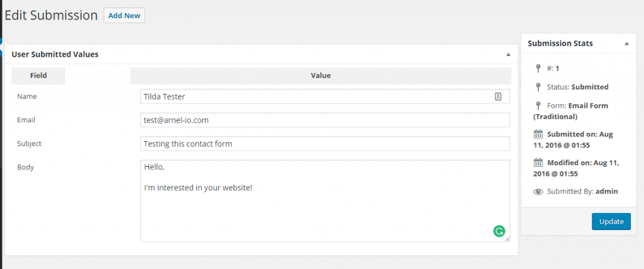Collapse the User Submitted Values panel
The width and height of the screenshot is (644, 269).
click(x=508, y=55)
